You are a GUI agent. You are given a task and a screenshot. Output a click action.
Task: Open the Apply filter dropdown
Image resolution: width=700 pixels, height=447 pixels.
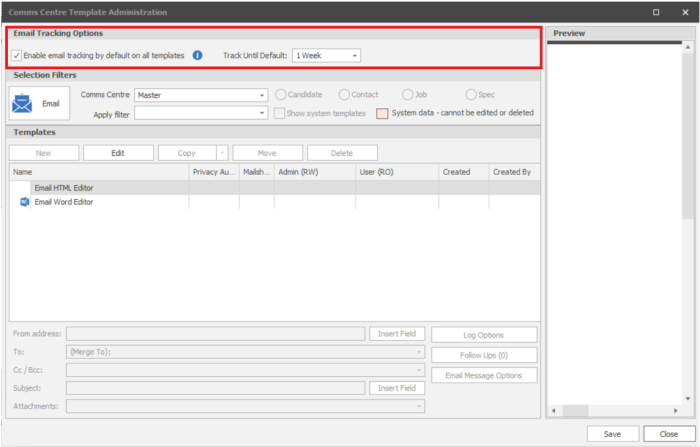point(261,113)
